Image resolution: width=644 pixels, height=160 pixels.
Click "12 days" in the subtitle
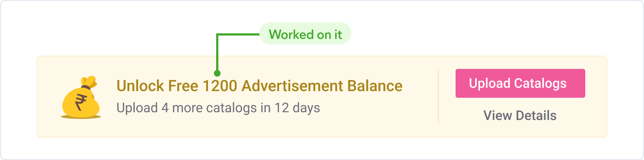click(x=297, y=108)
